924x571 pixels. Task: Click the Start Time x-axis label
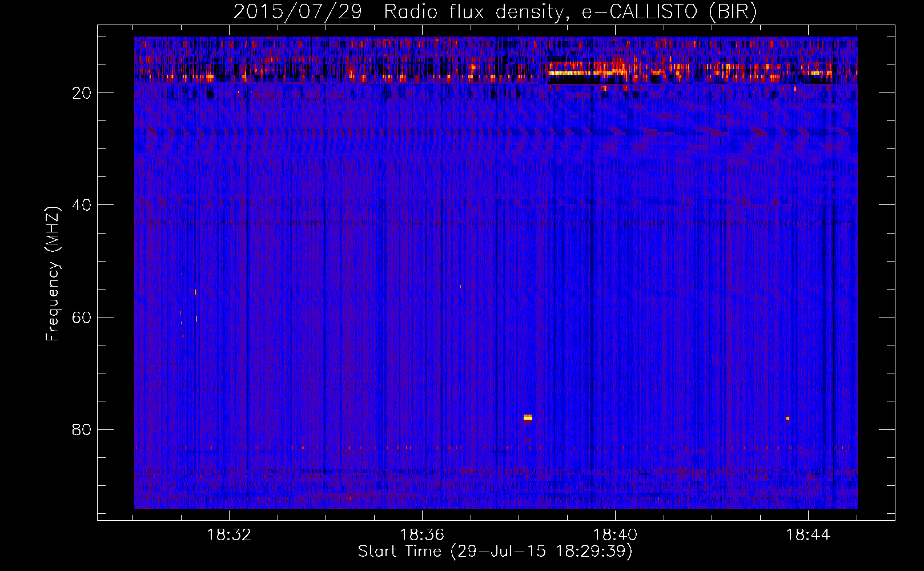(495, 552)
